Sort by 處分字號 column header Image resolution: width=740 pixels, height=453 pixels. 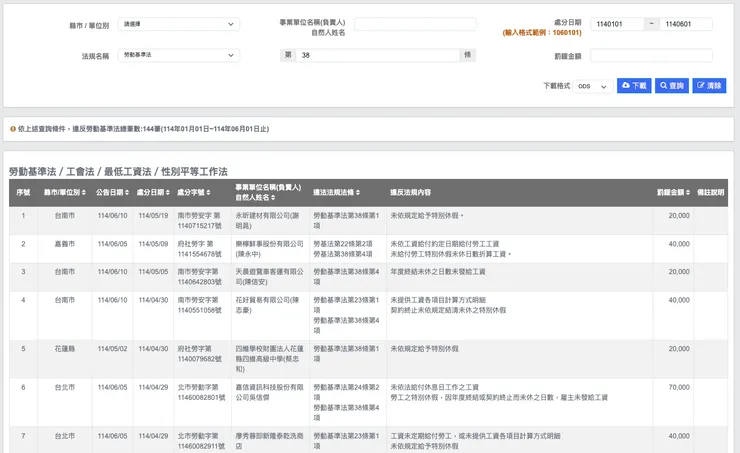pyautogui.click(x=193, y=193)
